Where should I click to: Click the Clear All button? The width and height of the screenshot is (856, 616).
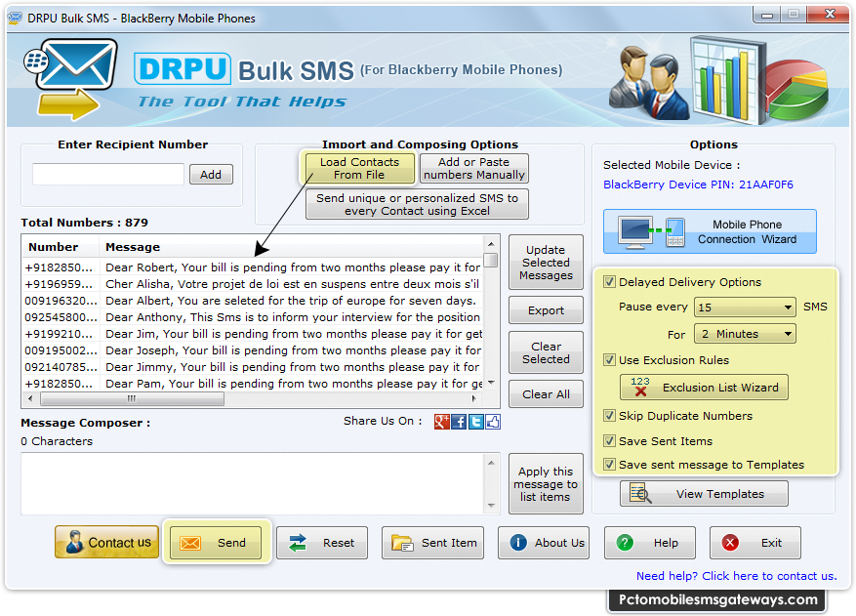tap(546, 394)
